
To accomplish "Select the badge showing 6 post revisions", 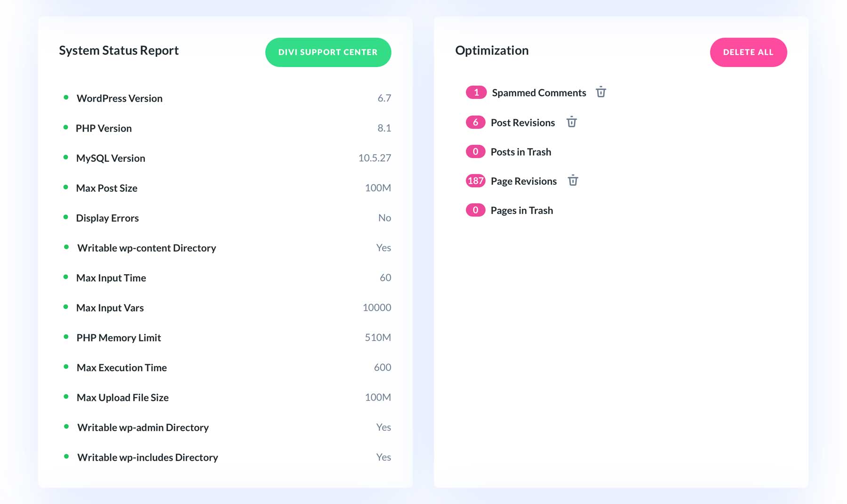I will 476,122.
